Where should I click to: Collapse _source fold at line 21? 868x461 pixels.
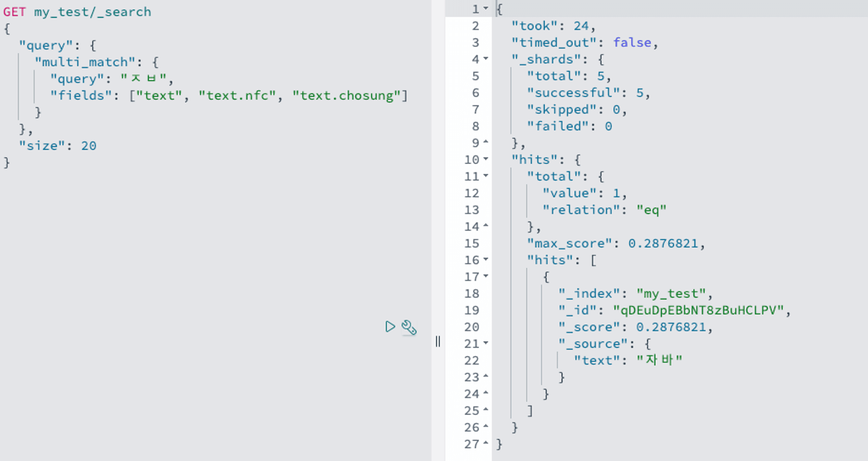click(486, 343)
